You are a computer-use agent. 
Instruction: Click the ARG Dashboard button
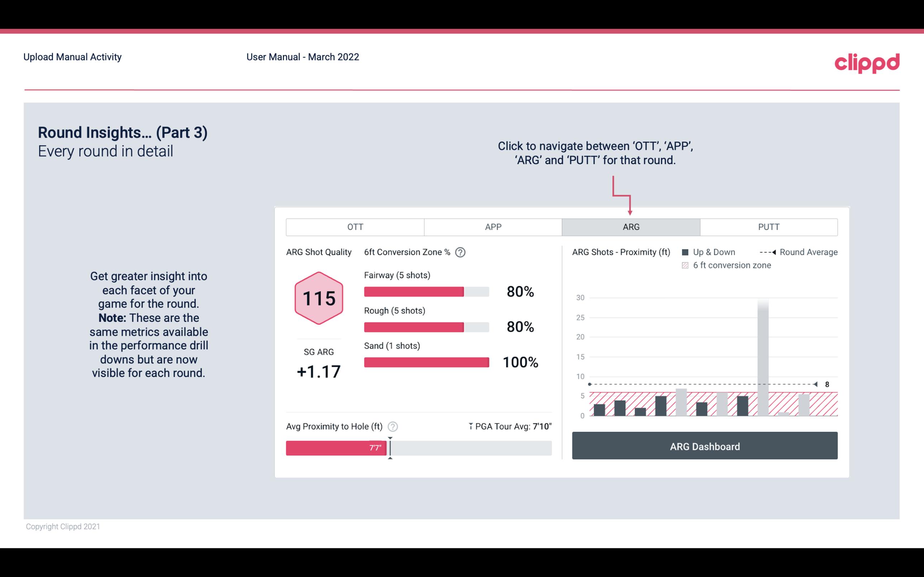coord(706,446)
